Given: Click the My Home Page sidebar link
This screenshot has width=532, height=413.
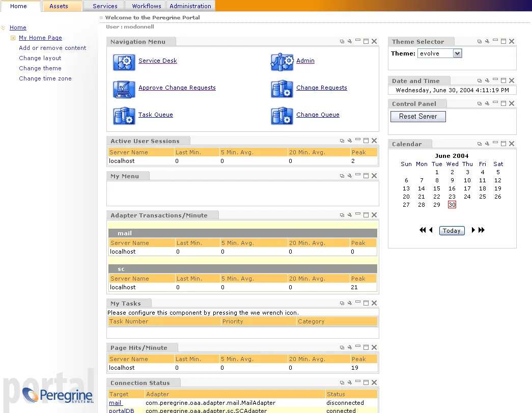Looking at the screenshot, I should (x=40, y=38).
